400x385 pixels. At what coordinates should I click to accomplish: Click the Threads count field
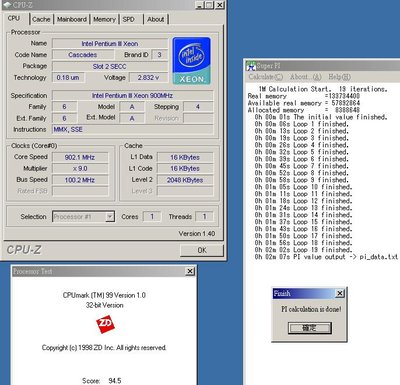204,217
